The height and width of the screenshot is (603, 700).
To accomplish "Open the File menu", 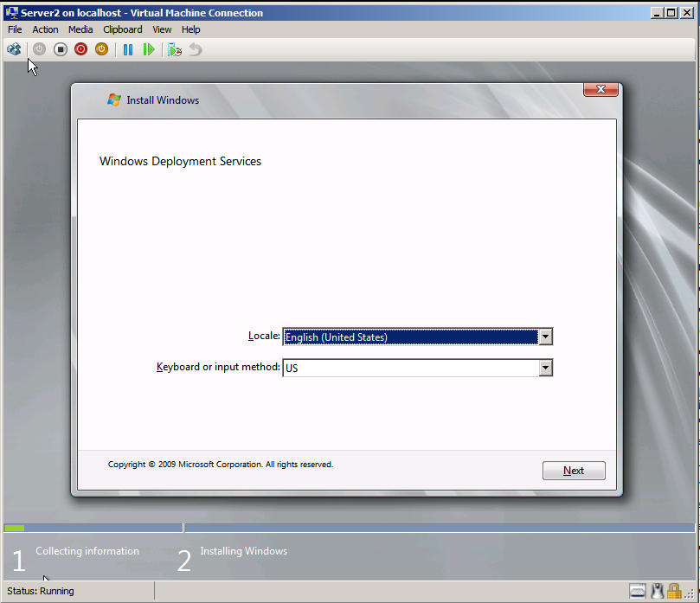I will tap(15, 29).
